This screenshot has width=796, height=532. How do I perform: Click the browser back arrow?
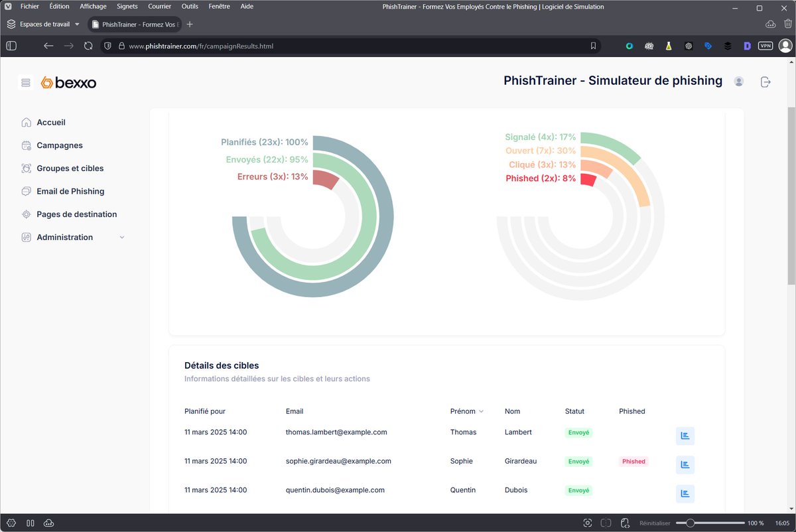pos(48,46)
